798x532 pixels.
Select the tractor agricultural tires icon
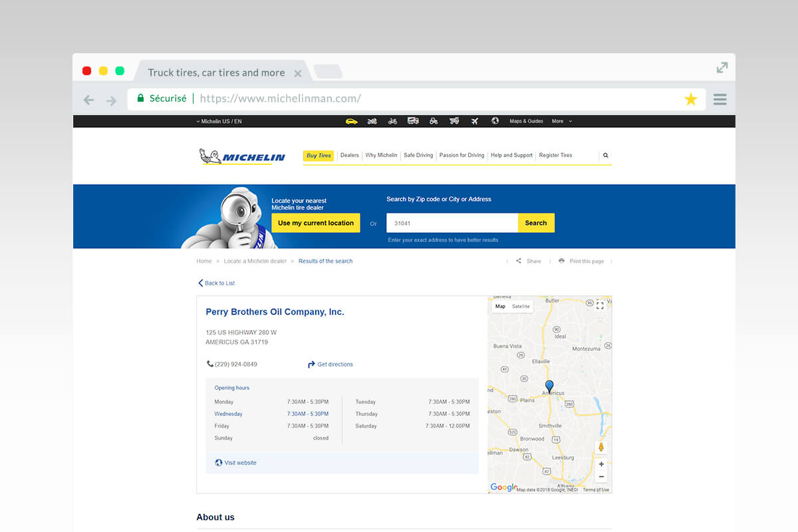[434, 121]
